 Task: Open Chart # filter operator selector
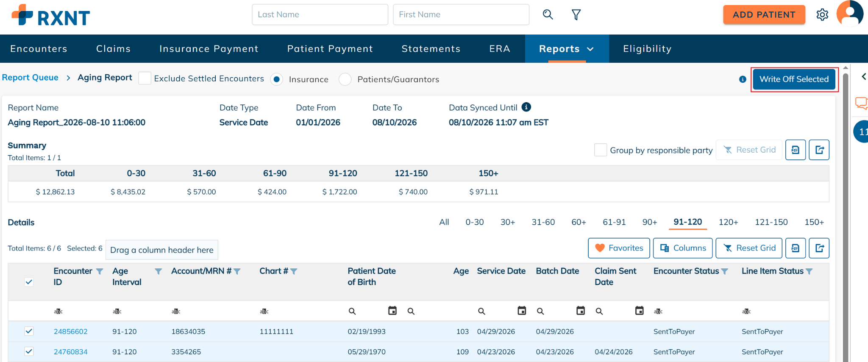(264, 311)
